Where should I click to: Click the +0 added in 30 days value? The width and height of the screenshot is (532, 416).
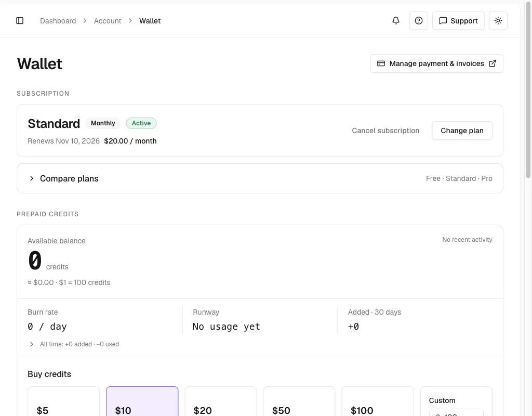pyautogui.click(x=353, y=327)
